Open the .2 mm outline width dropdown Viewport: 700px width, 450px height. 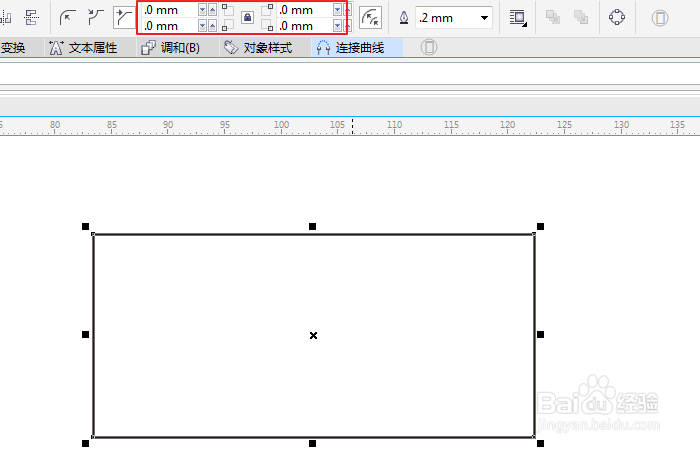point(484,18)
